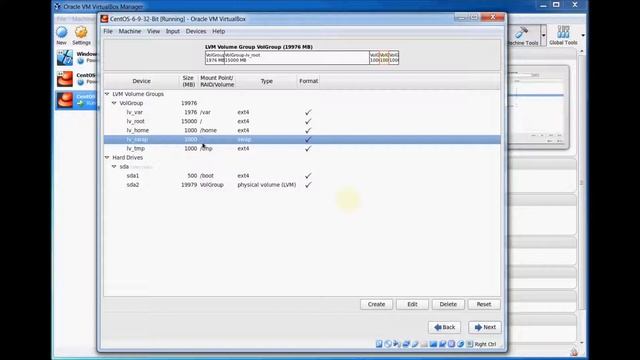Click Format checkmark for lv_tmp
This screenshot has width=640, height=360.
tap(308, 149)
